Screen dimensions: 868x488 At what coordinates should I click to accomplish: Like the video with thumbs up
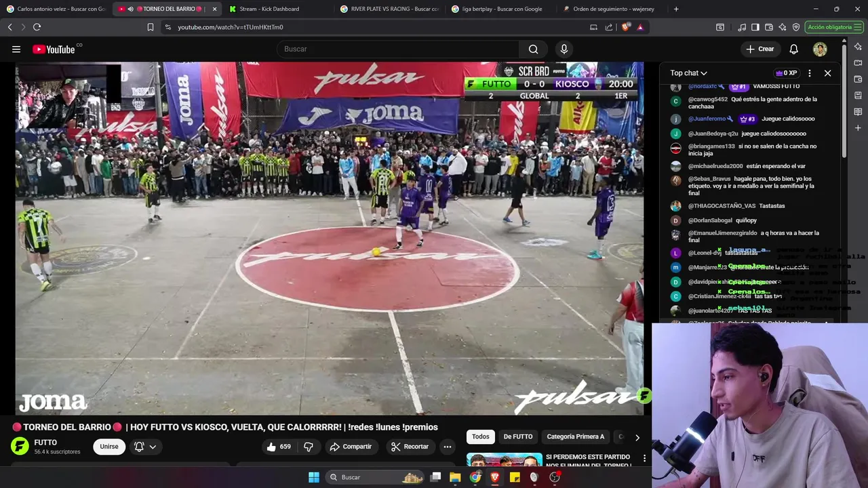click(279, 447)
